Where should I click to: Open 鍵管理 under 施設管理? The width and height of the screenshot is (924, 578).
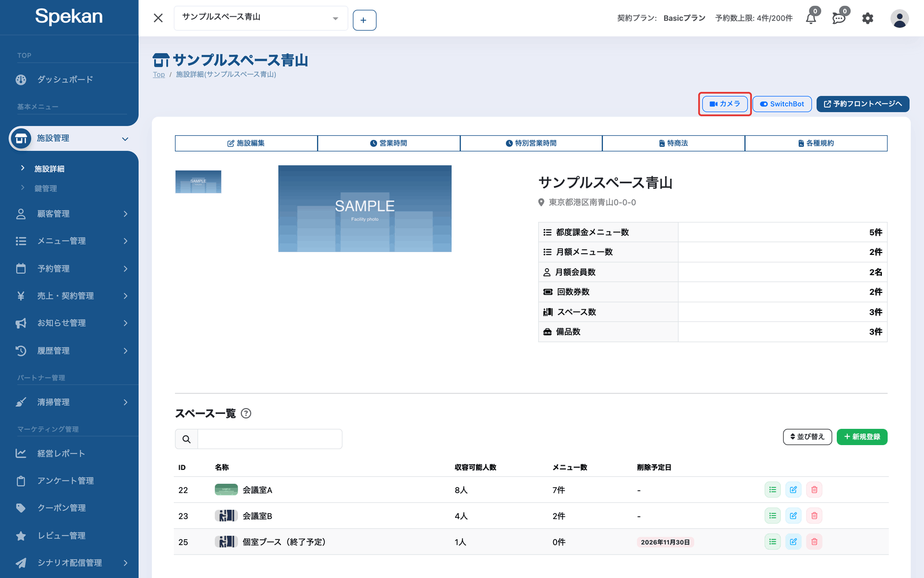[46, 188]
